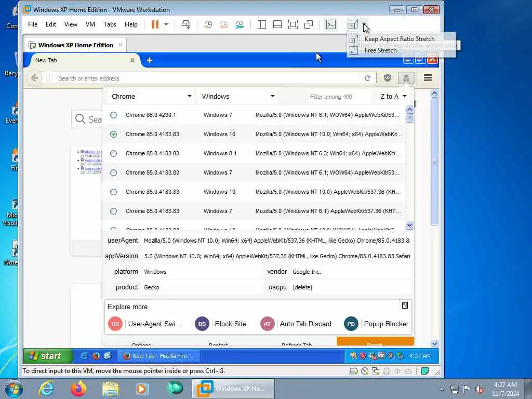Switch to Unity mode icon

pyautogui.click(x=309, y=24)
